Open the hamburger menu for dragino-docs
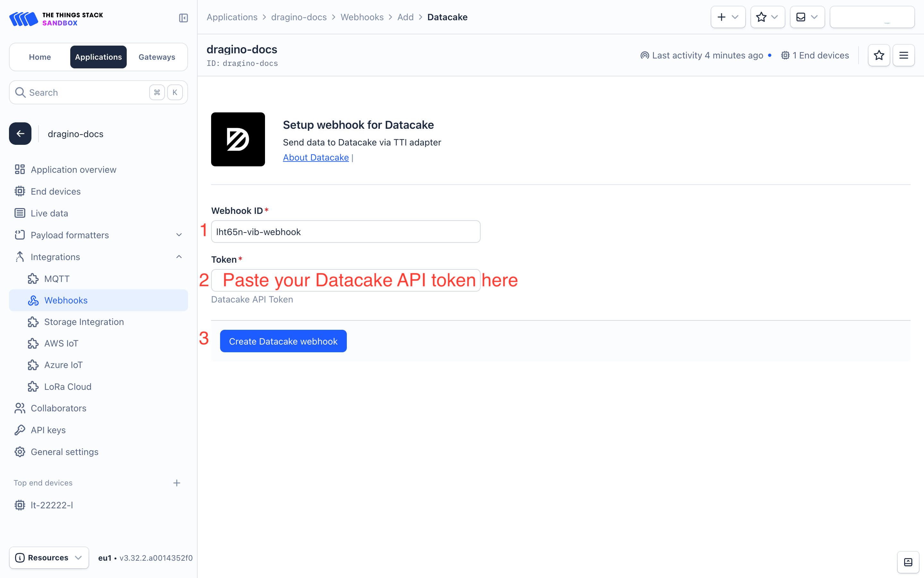924x578 pixels. (903, 56)
